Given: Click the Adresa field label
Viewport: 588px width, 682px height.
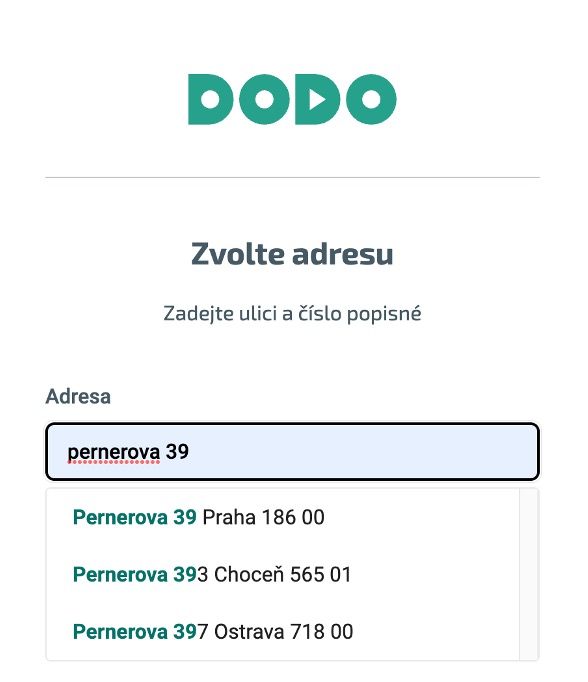Looking at the screenshot, I should [78, 396].
